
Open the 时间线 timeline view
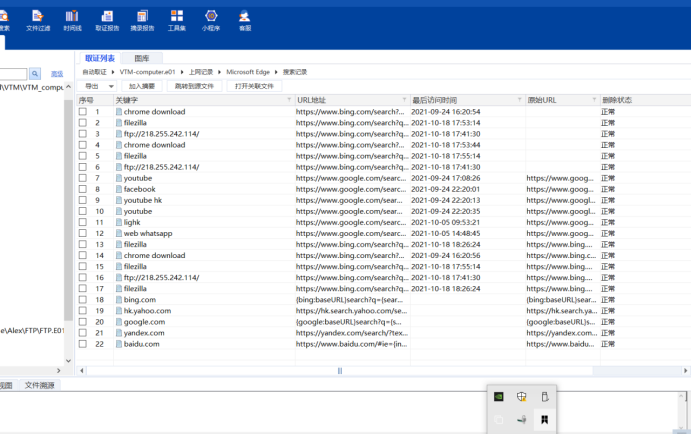point(72,21)
